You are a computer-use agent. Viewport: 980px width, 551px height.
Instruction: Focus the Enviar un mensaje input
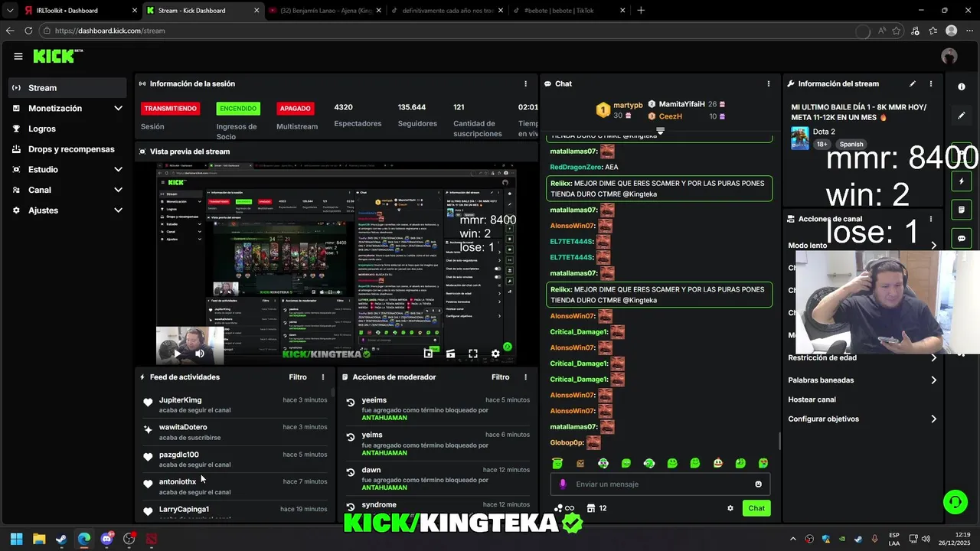[660, 484]
